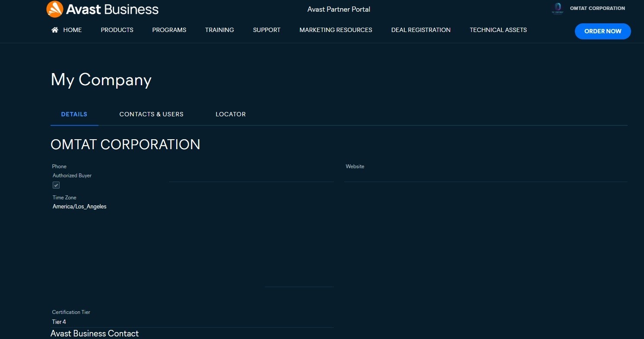Click the Order Now button
The width and height of the screenshot is (644, 339).
click(x=603, y=31)
